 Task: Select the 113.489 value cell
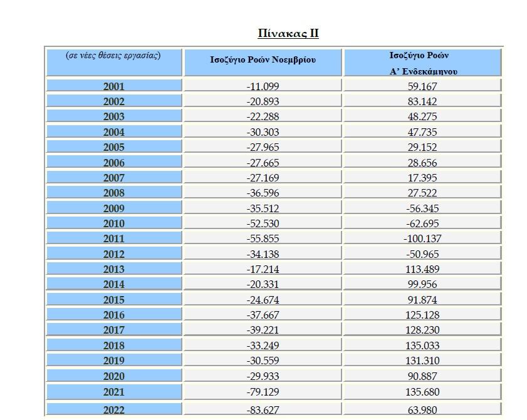pyautogui.click(x=422, y=269)
